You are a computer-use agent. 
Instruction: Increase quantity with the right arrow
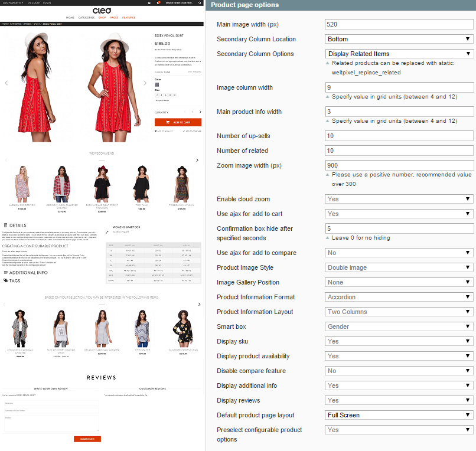(x=200, y=112)
